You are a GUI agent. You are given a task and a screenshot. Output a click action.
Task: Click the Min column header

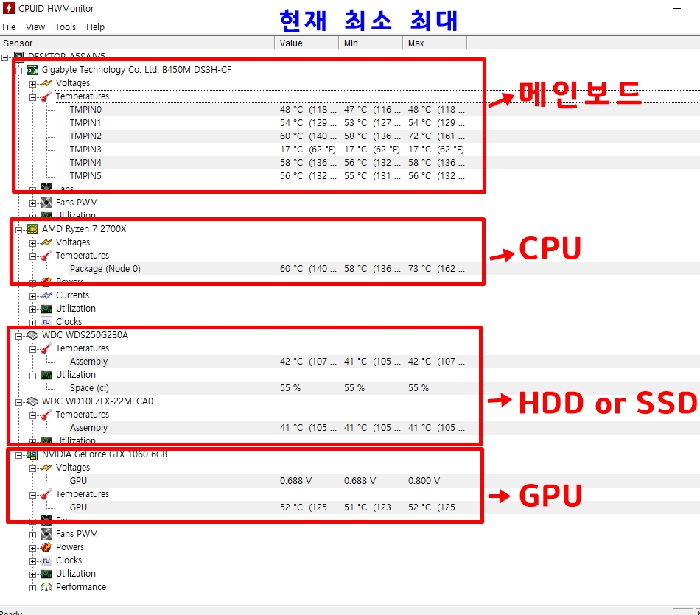click(371, 43)
